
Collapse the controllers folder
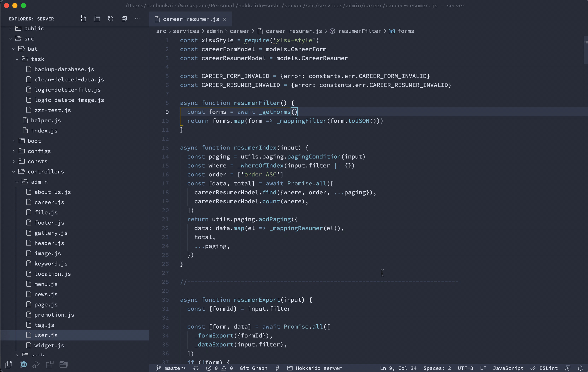pyautogui.click(x=46, y=172)
